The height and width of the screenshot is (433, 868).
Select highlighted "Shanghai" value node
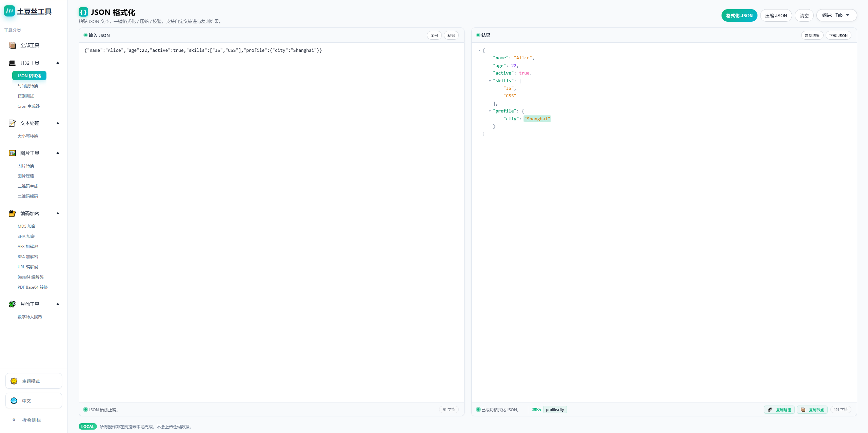pyautogui.click(x=537, y=119)
